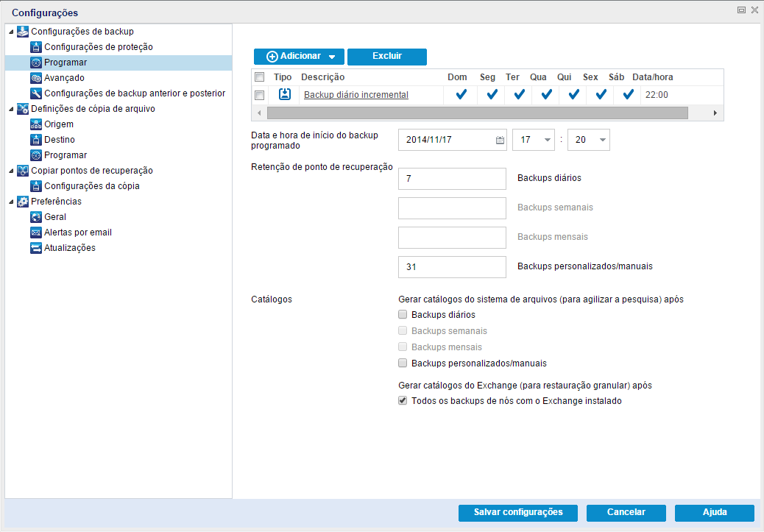The image size is (764, 532).
Task: Click the Alertas por email envelope icon
Action: [36, 233]
